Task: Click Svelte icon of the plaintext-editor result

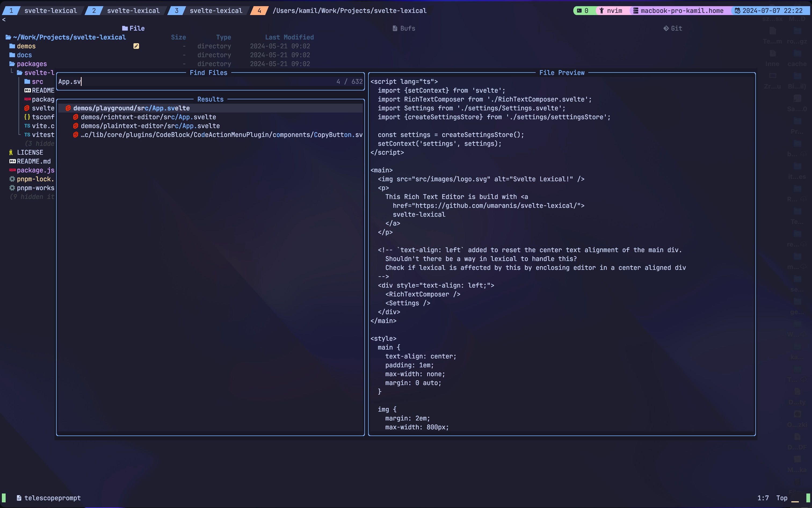Action: [x=76, y=126]
